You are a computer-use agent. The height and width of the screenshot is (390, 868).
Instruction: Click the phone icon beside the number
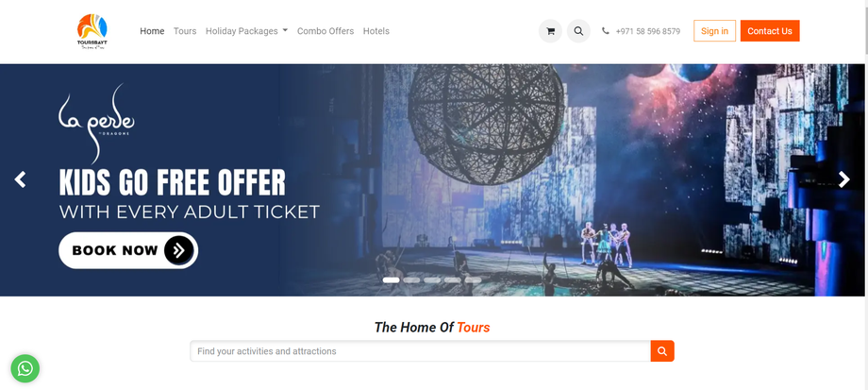coord(606,31)
